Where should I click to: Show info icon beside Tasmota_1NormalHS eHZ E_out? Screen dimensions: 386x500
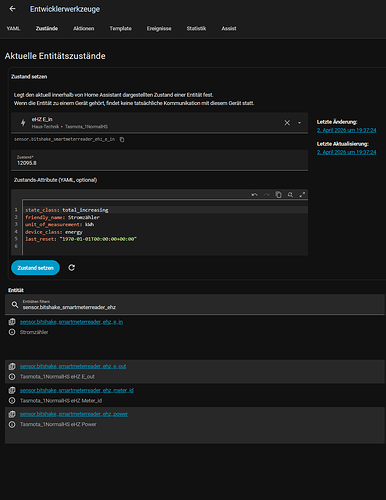[12, 376]
